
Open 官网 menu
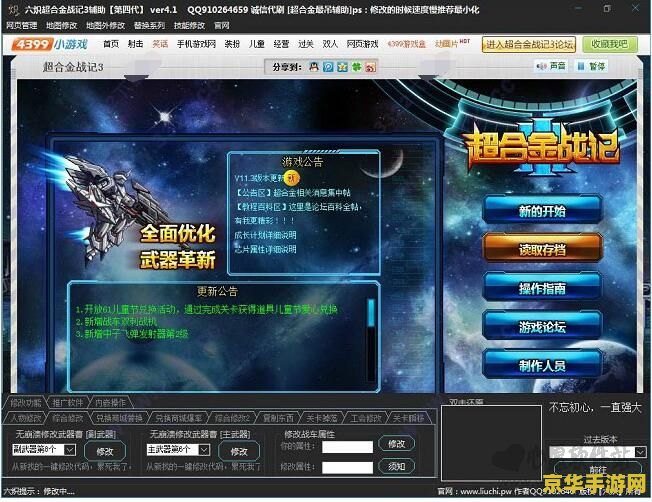[222, 25]
